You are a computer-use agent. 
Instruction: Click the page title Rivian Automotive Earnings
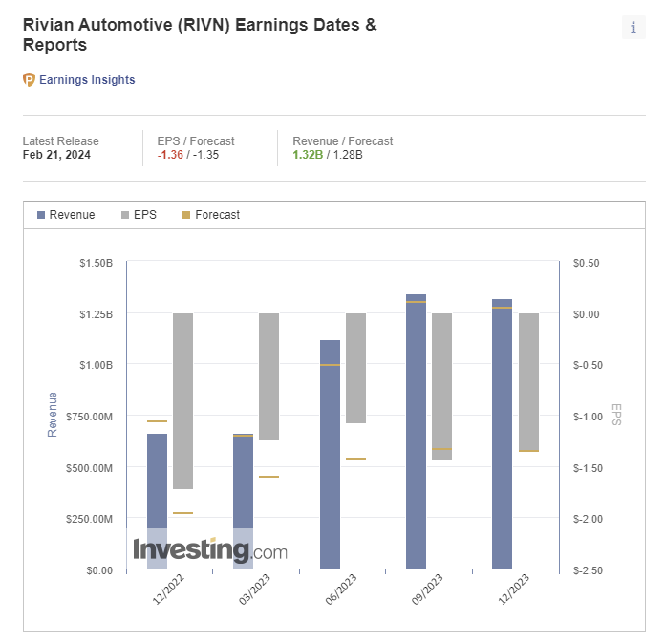point(200,34)
